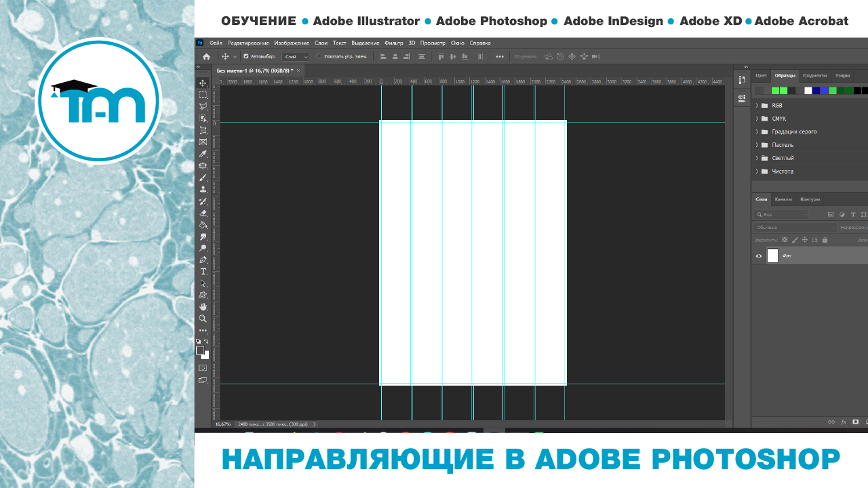Select the Horizontal Type tool

(x=203, y=271)
